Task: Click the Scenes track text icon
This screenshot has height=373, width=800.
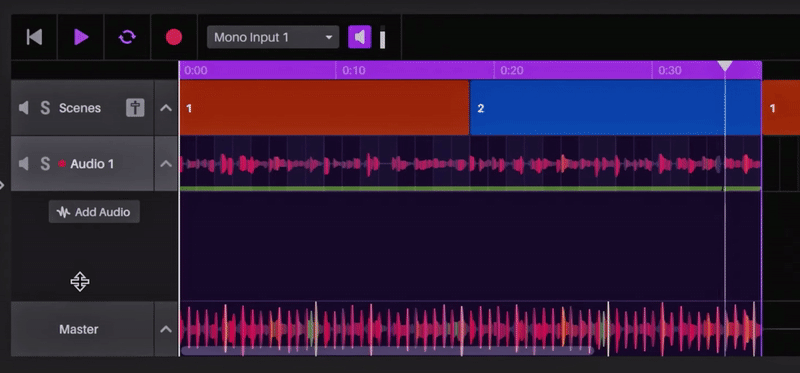Action: click(135, 108)
